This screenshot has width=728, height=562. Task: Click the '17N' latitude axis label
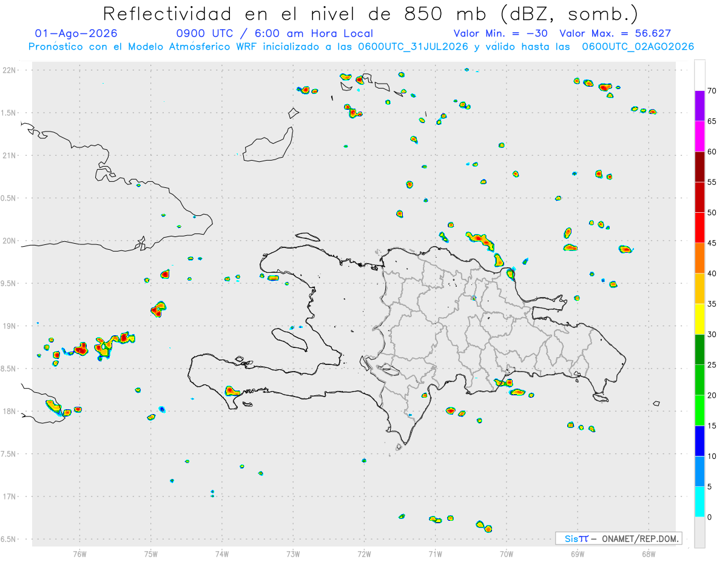point(10,497)
